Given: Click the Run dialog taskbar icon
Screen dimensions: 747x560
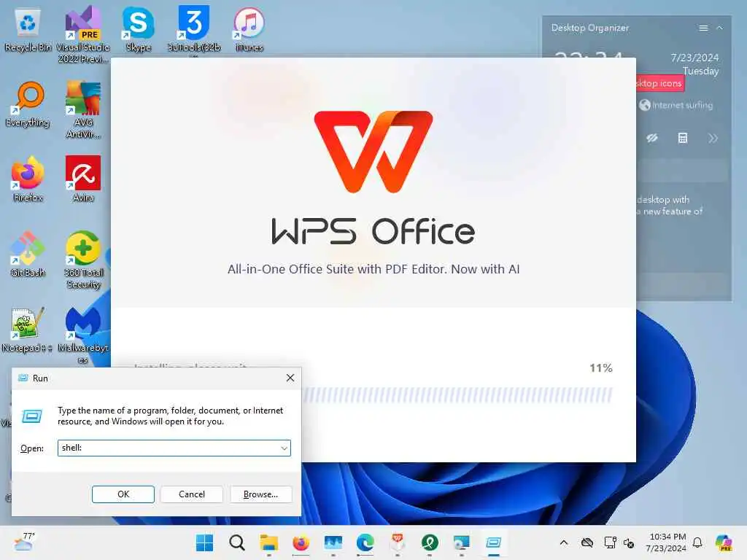Looking at the screenshot, I should [494, 542].
